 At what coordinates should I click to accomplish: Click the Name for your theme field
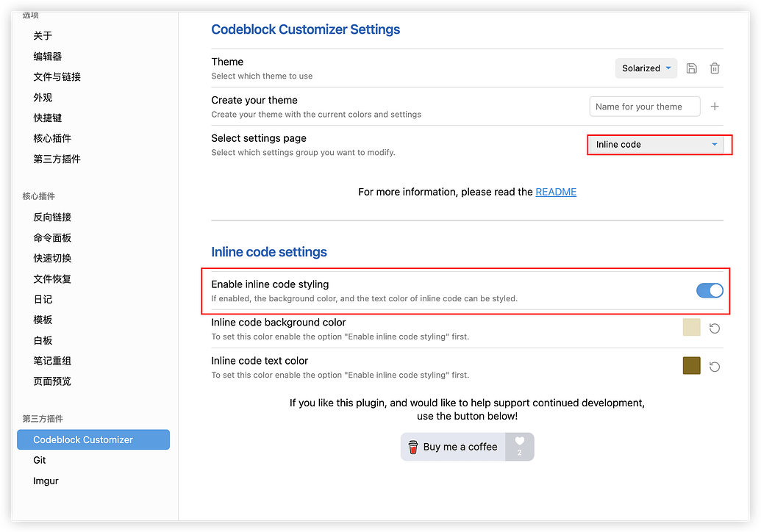[x=644, y=107]
